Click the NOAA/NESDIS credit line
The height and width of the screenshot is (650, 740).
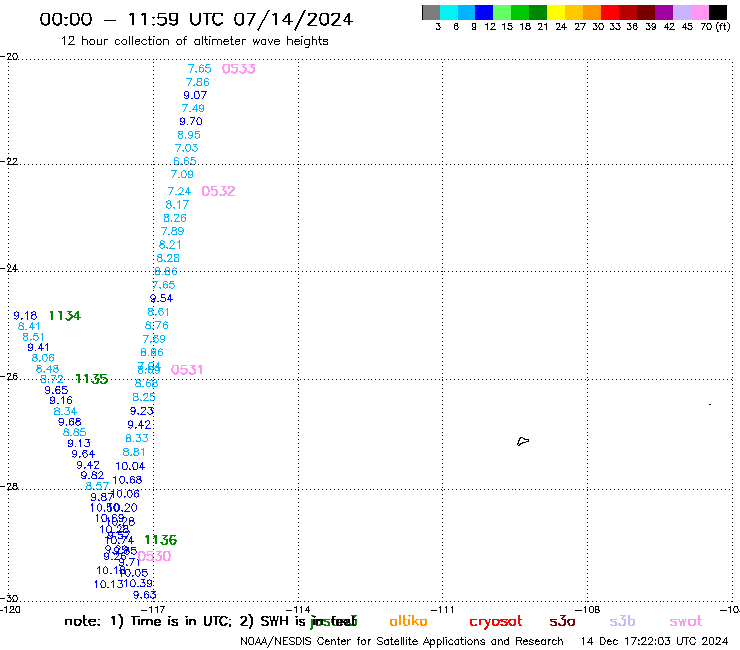(x=402, y=642)
